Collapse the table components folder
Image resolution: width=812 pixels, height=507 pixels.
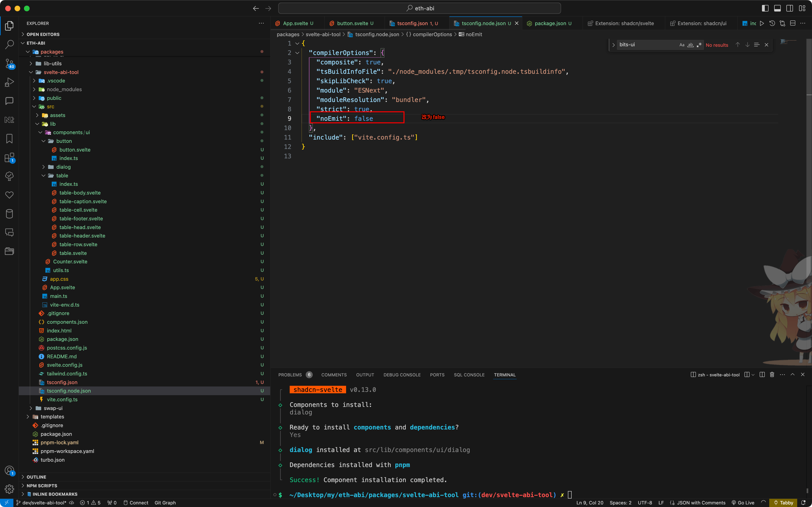point(62,176)
